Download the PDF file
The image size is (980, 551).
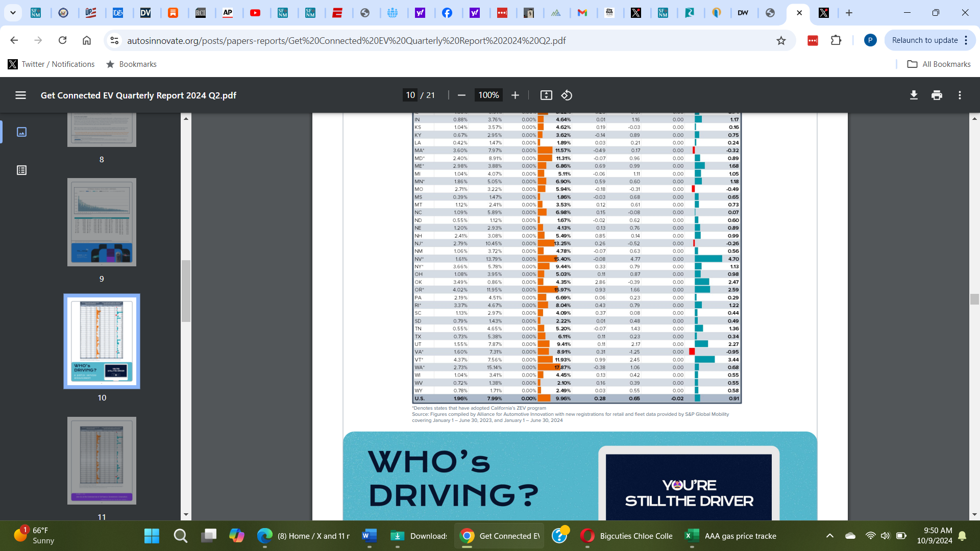(x=914, y=95)
